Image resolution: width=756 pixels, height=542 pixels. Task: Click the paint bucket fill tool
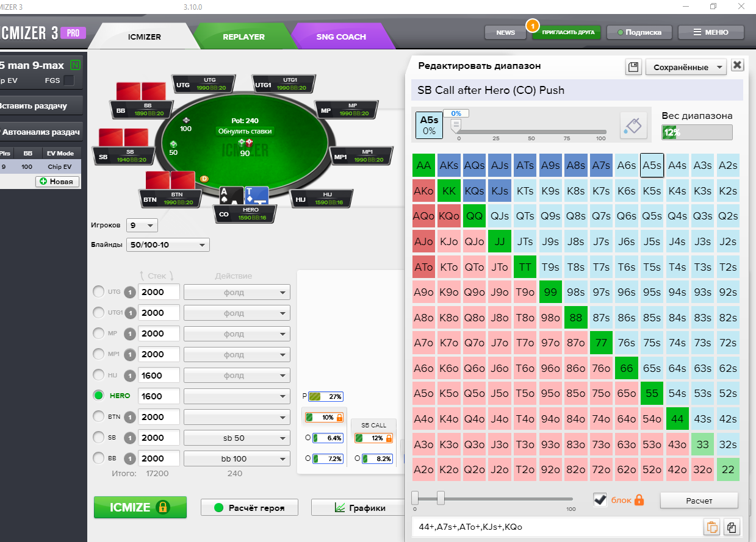pos(633,126)
